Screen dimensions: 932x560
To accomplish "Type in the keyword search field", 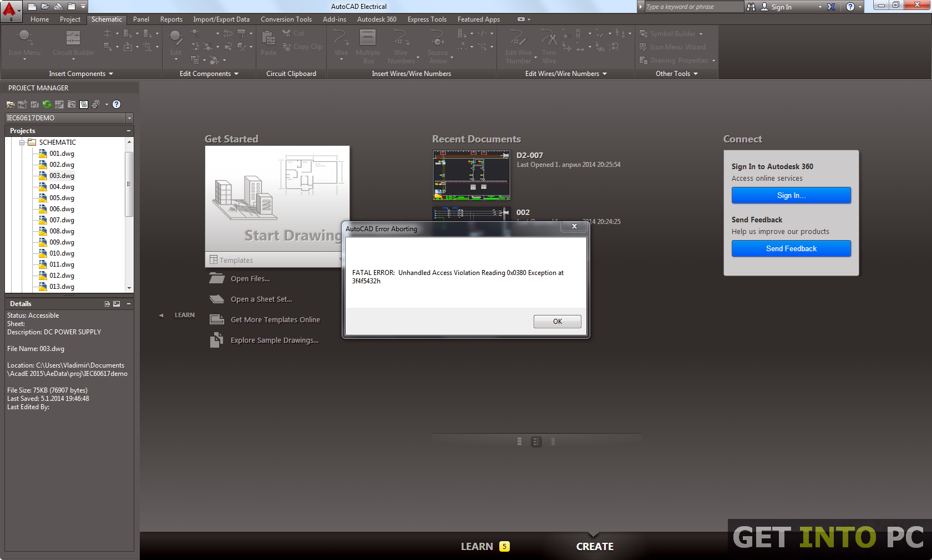I will pyautogui.click(x=693, y=7).
